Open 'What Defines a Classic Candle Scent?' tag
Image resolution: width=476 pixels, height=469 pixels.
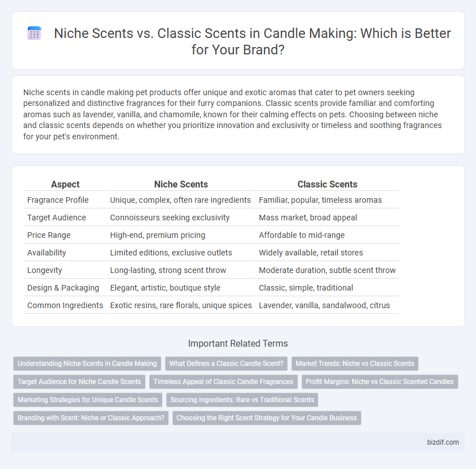pyautogui.click(x=226, y=364)
